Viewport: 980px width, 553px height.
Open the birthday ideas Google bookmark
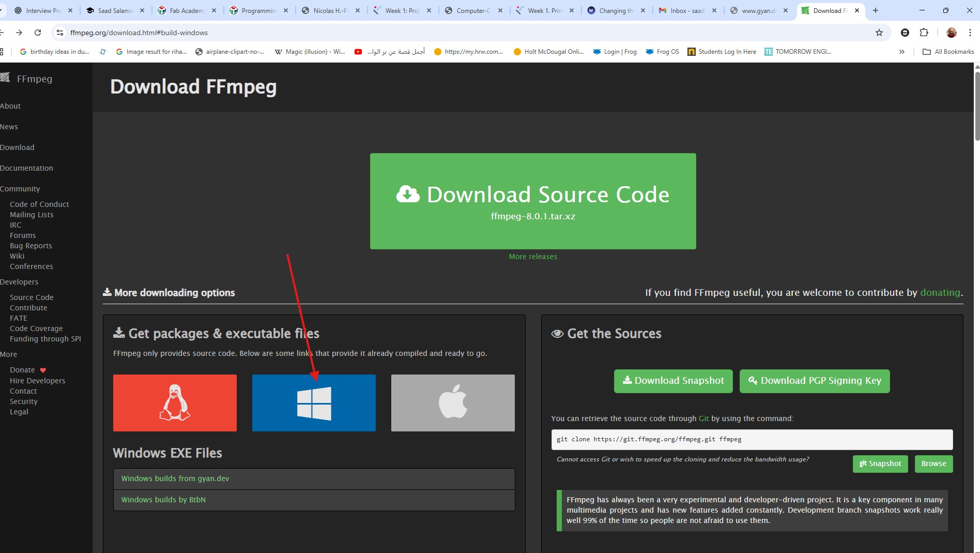pyautogui.click(x=54, y=52)
